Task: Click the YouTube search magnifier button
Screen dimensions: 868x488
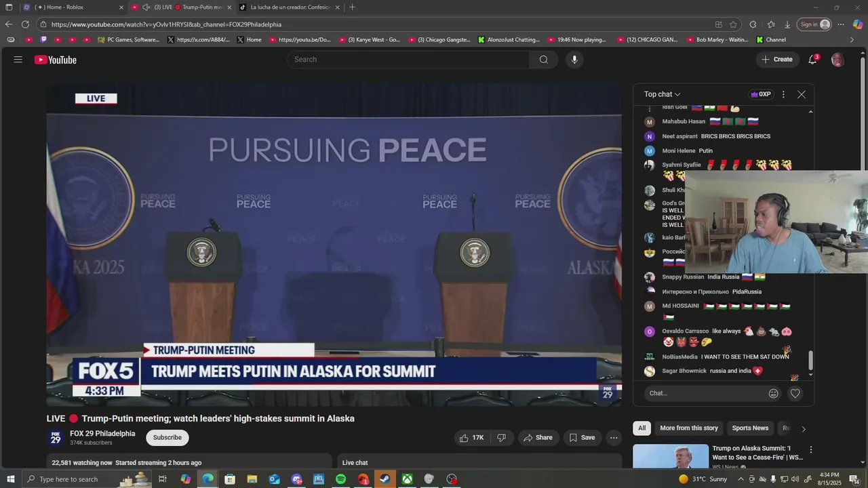Action: click(x=544, y=60)
